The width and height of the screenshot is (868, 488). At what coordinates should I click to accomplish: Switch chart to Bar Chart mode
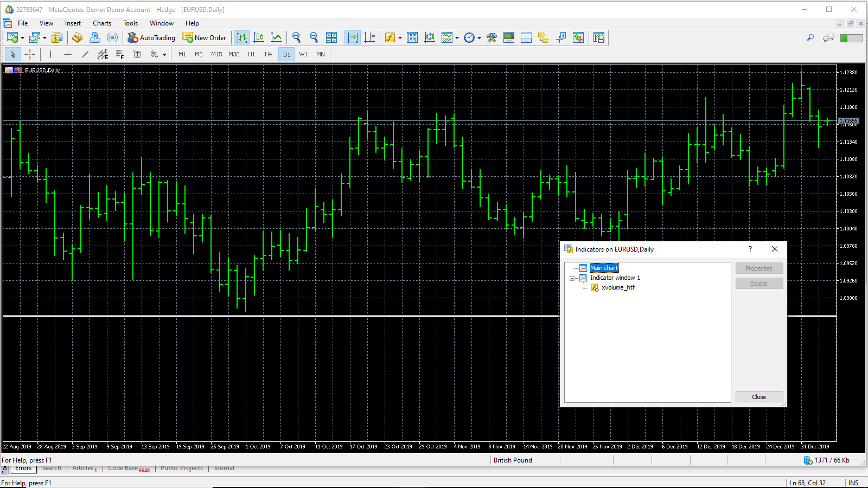point(242,37)
